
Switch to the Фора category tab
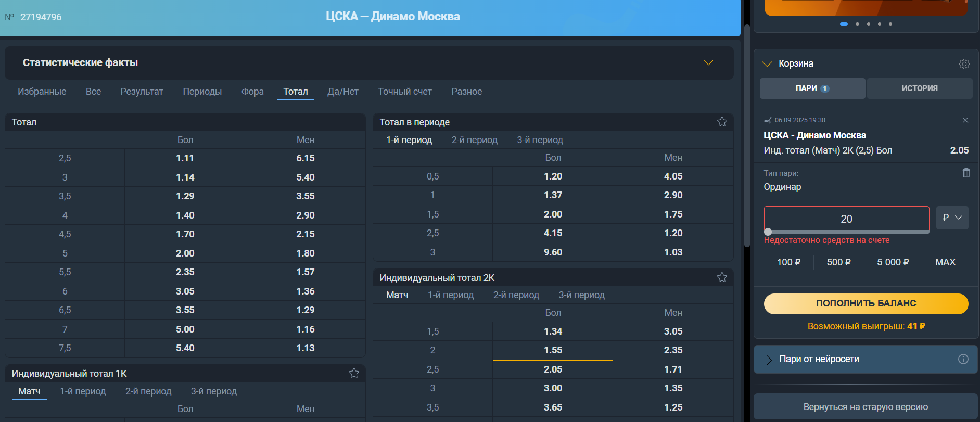pyautogui.click(x=252, y=92)
